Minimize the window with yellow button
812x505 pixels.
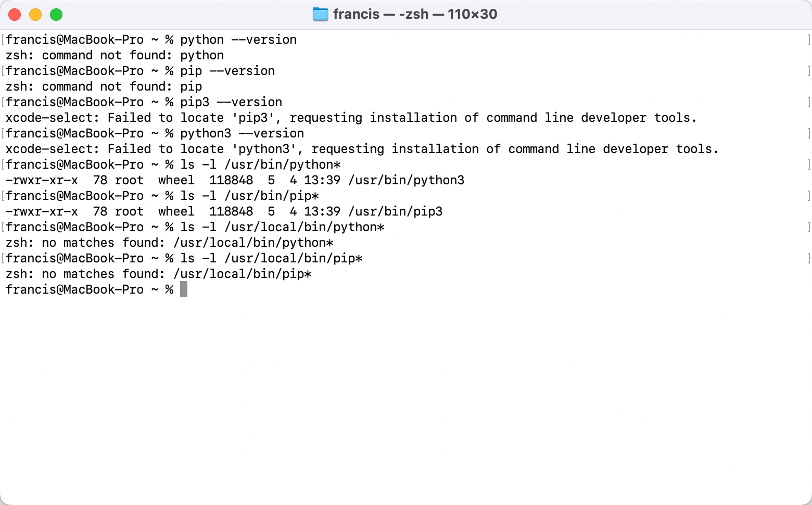tap(35, 15)
